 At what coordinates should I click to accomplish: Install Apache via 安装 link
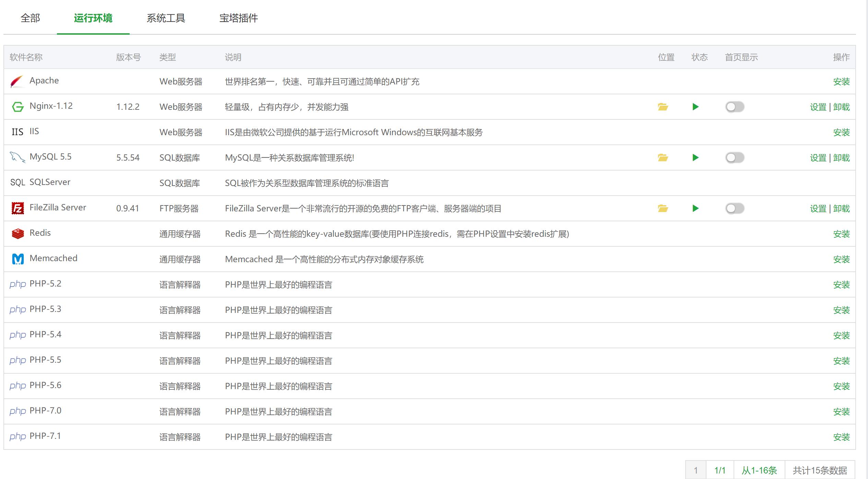(842, 82)
